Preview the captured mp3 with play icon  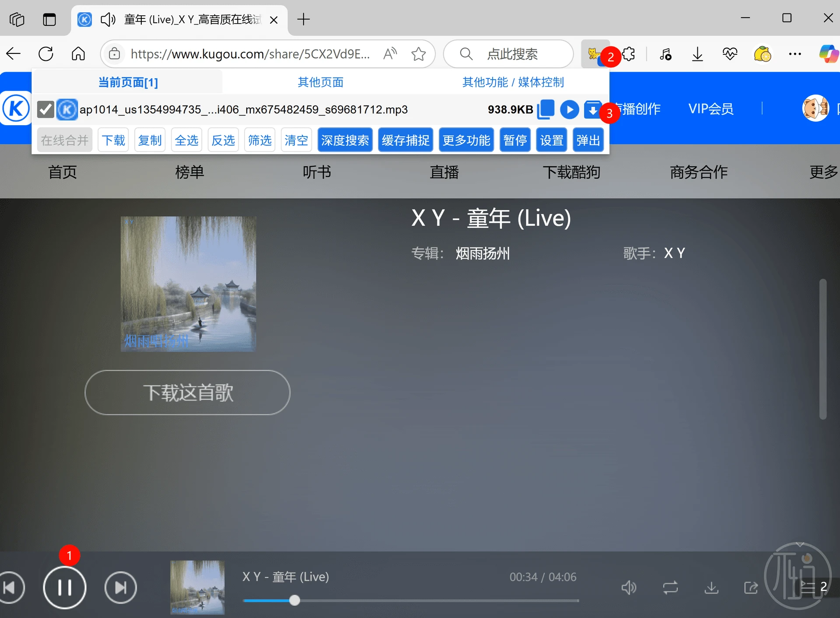(569, 109)
